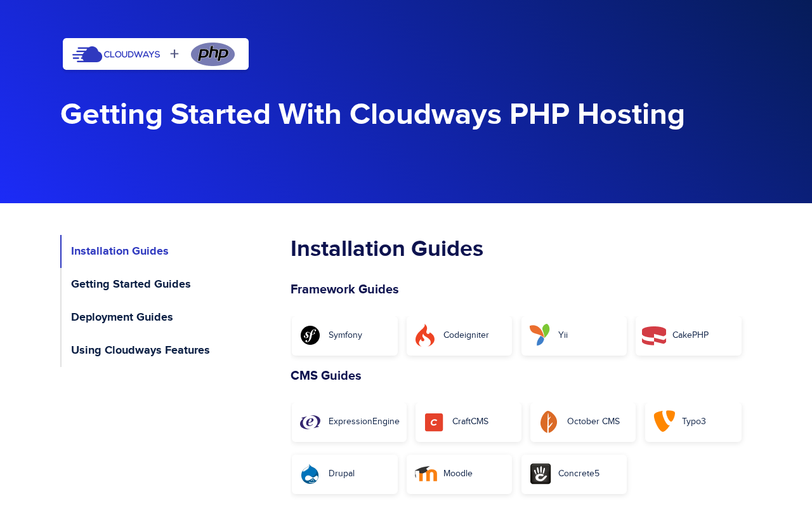Click the CMS Guides subheading

(x=326, y=375)
